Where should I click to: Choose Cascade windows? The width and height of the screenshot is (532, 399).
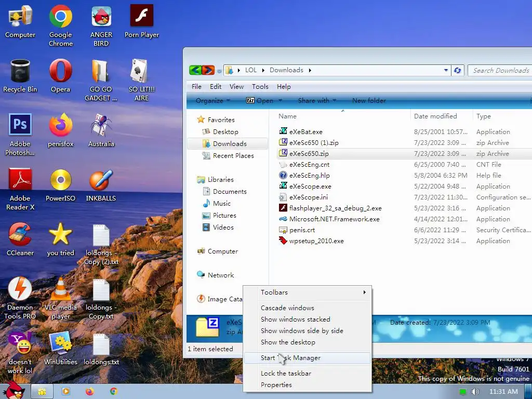coord(308,308)
